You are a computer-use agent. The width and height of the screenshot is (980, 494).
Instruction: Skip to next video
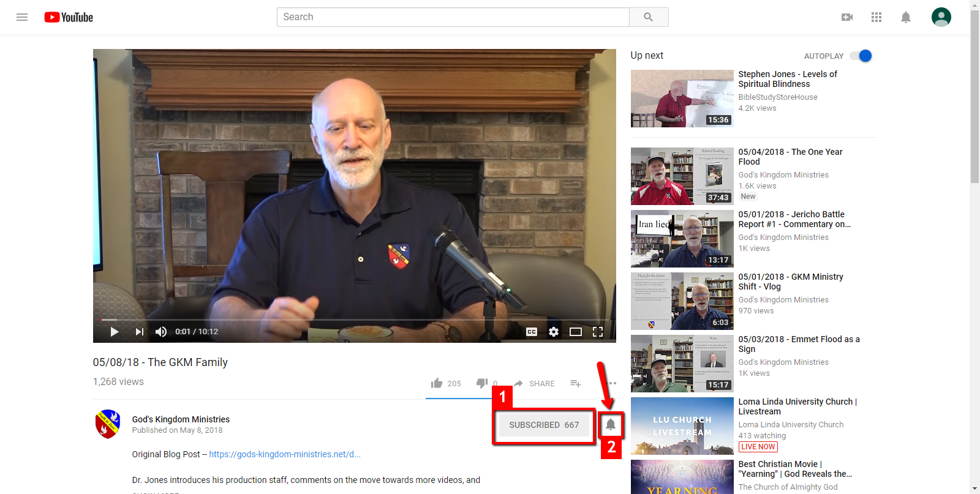[139, 332]
